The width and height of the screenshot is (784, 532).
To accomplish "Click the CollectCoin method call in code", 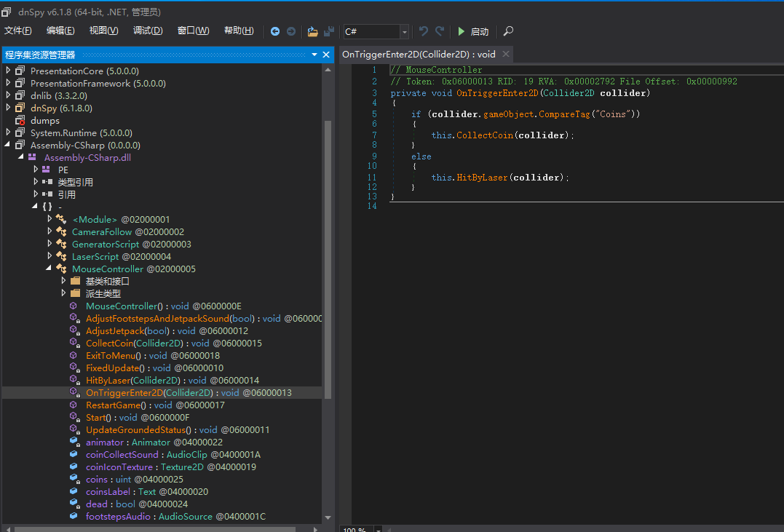I will tap(484, 135).
